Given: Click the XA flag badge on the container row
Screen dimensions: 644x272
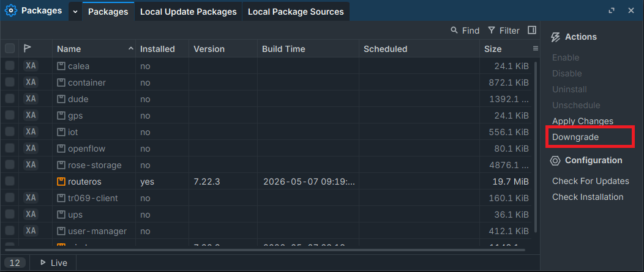Looking at the screenshot, I should (x=31, y=82).
